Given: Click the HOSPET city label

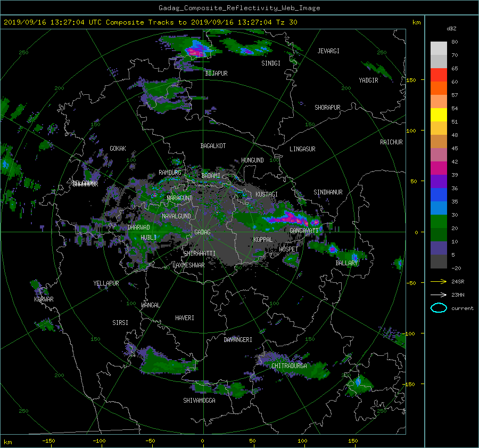Looking at the screenshot, I should [x=288, y=249].
